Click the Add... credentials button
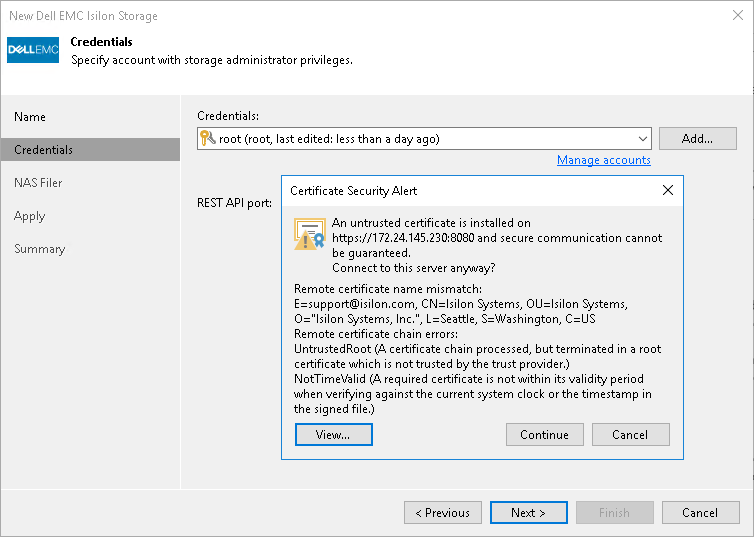The image size is (754, 537). pyautogui.click(x=697, y=139)
